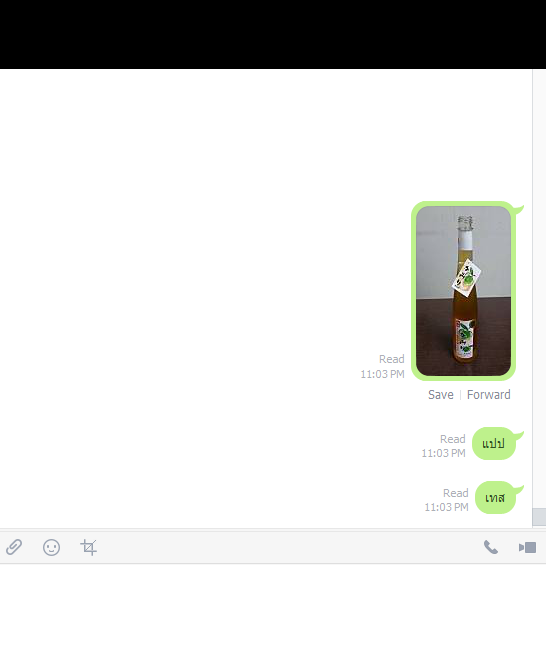Open the emoji and sticker picker

(x=51, y=548)
